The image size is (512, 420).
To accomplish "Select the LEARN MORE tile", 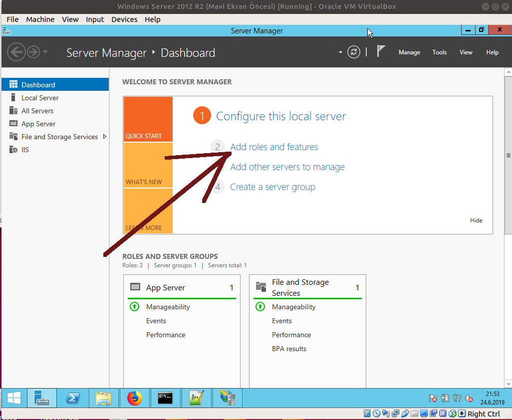I will click(148, 211).
